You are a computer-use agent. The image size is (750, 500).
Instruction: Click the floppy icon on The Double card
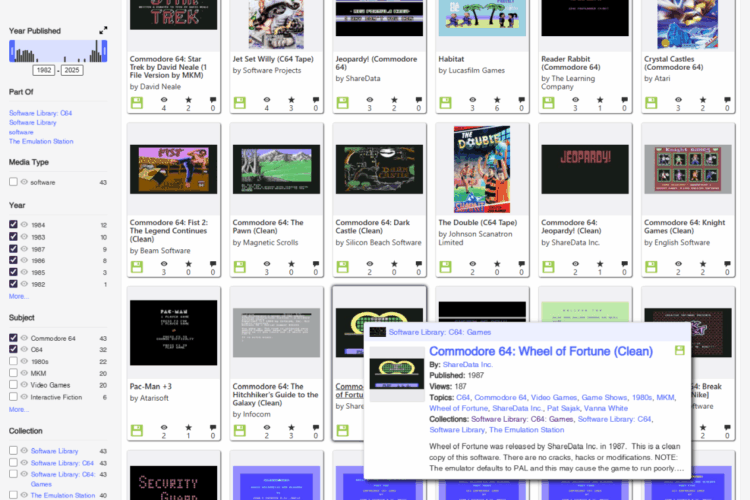[x=445, y=267]
